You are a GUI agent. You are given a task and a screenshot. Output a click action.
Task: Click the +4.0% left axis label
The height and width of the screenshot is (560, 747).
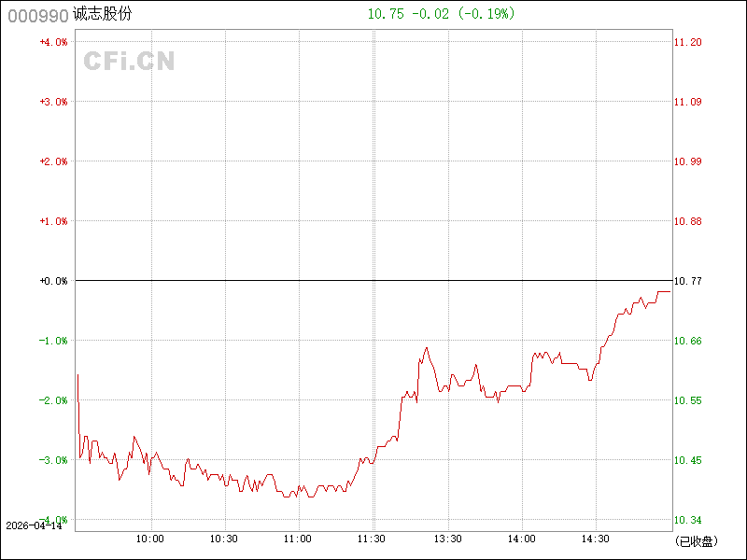[53, 42]
